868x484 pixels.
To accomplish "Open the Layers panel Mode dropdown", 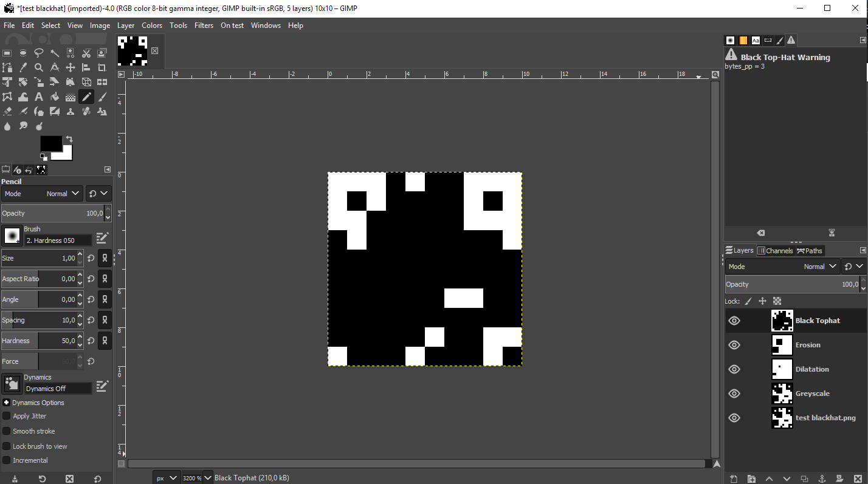I will 782,267.
